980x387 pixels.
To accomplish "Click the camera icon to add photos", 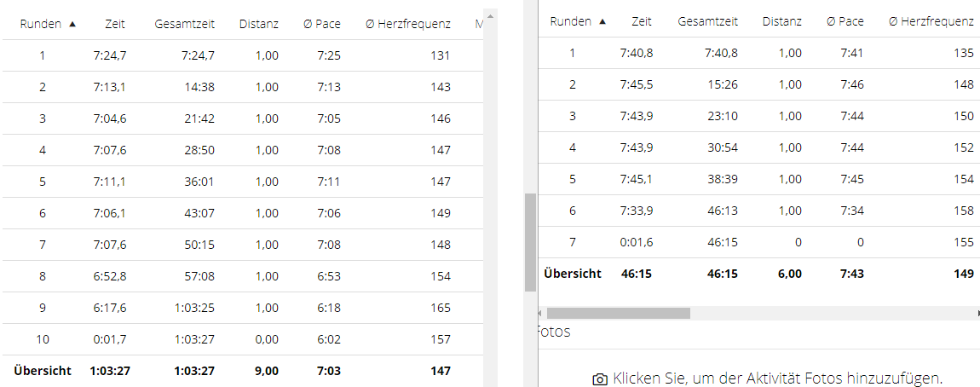I will [x=600, y=378].
